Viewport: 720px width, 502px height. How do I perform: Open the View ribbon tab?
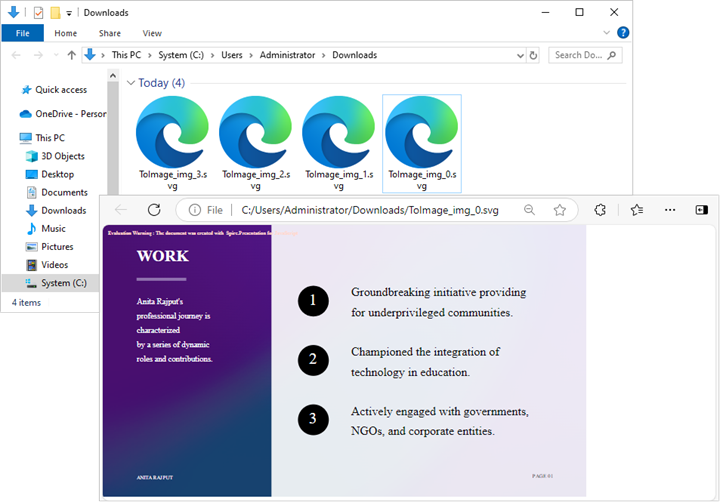point(152,33)
